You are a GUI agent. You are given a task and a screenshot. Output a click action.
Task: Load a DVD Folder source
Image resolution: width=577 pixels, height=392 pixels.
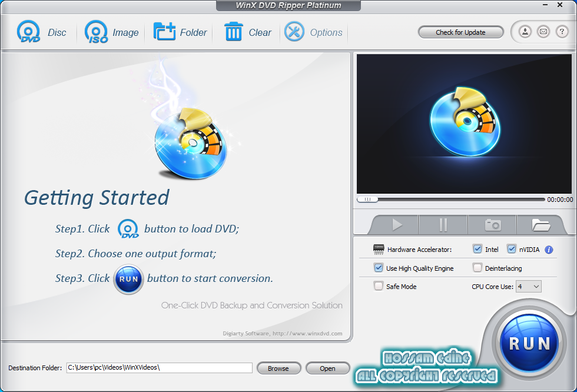pyautogui.click(x=180, y=32)
